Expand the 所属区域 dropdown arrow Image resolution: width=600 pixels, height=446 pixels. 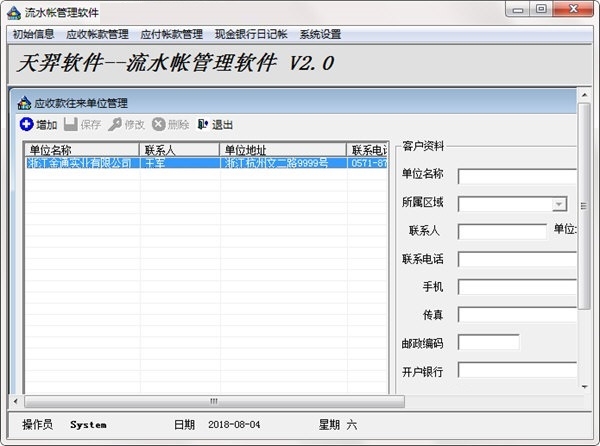pos(559,204)
